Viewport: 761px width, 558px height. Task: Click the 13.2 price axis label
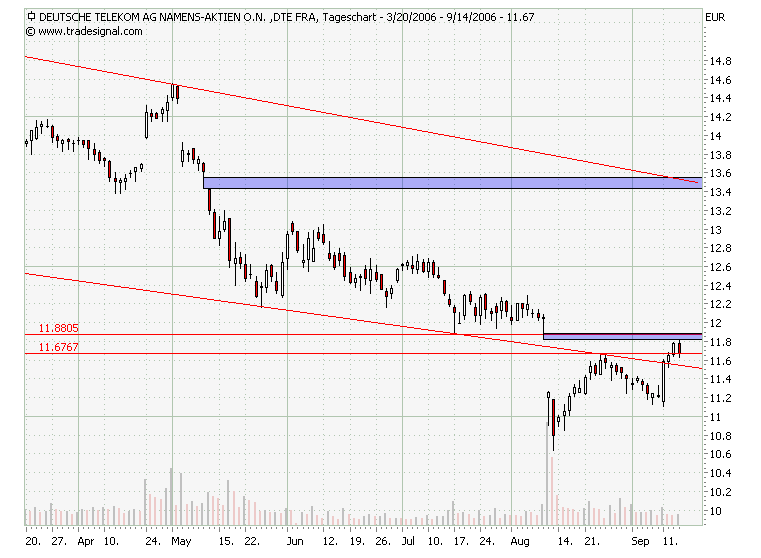pyautogui.click(x=720, y=211)
